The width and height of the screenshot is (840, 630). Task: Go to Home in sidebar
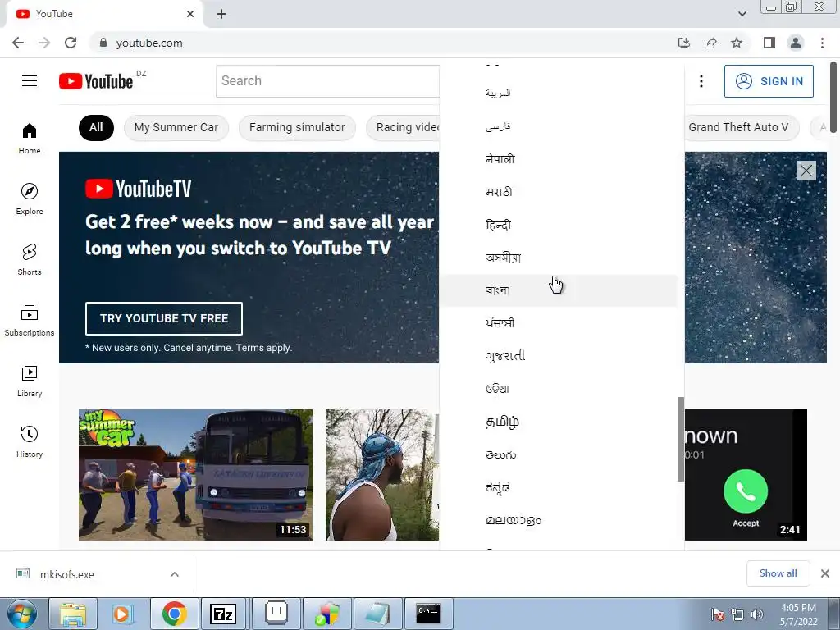30,138
